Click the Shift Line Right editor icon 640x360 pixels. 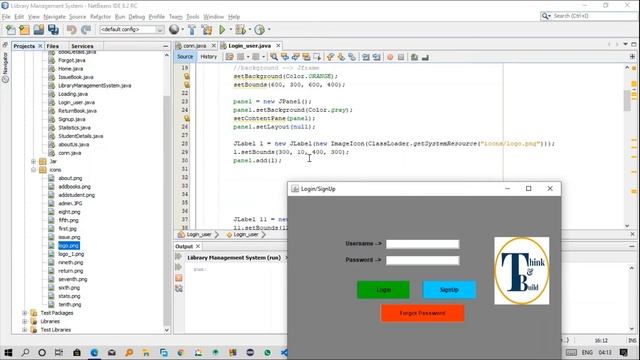coord(376,57)
